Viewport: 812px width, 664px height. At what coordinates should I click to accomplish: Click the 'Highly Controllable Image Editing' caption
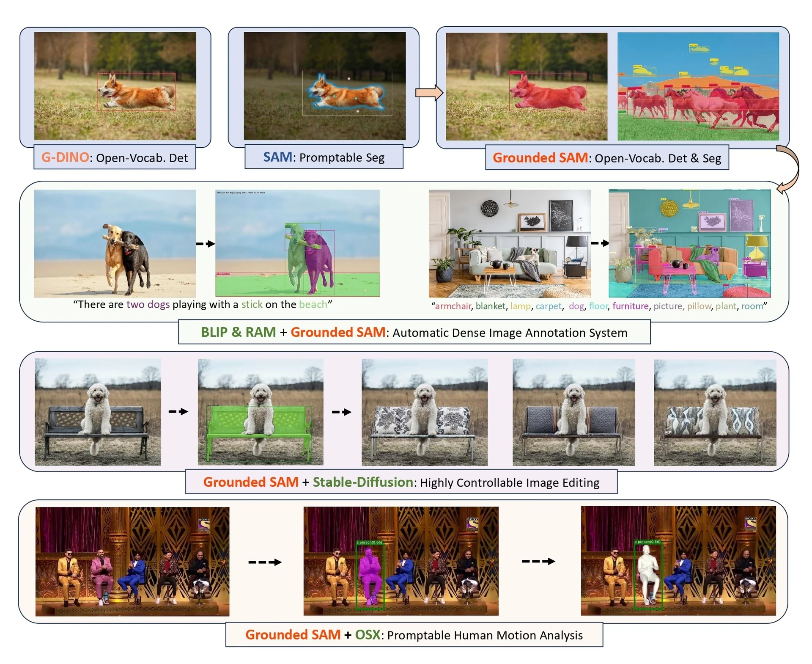(509, 482)
